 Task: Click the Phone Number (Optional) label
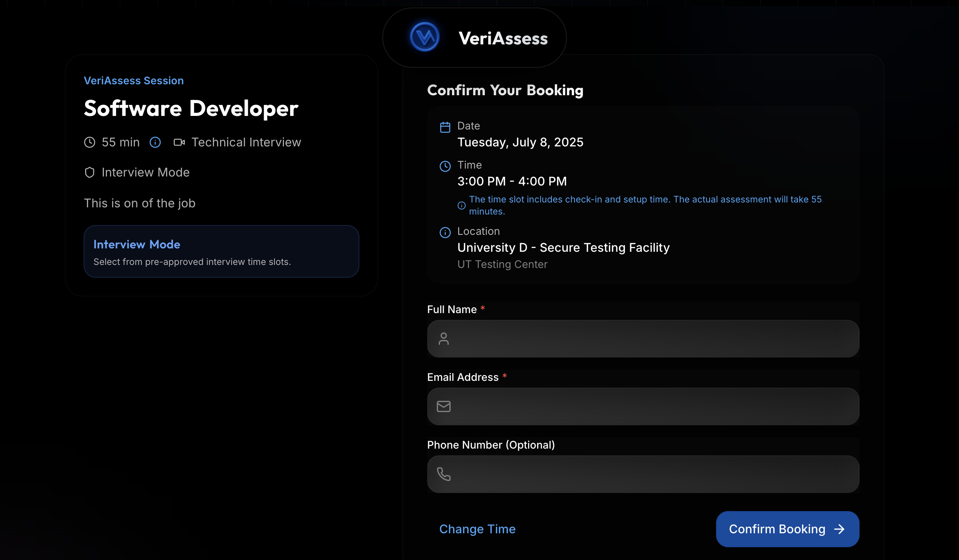point(491,445)
